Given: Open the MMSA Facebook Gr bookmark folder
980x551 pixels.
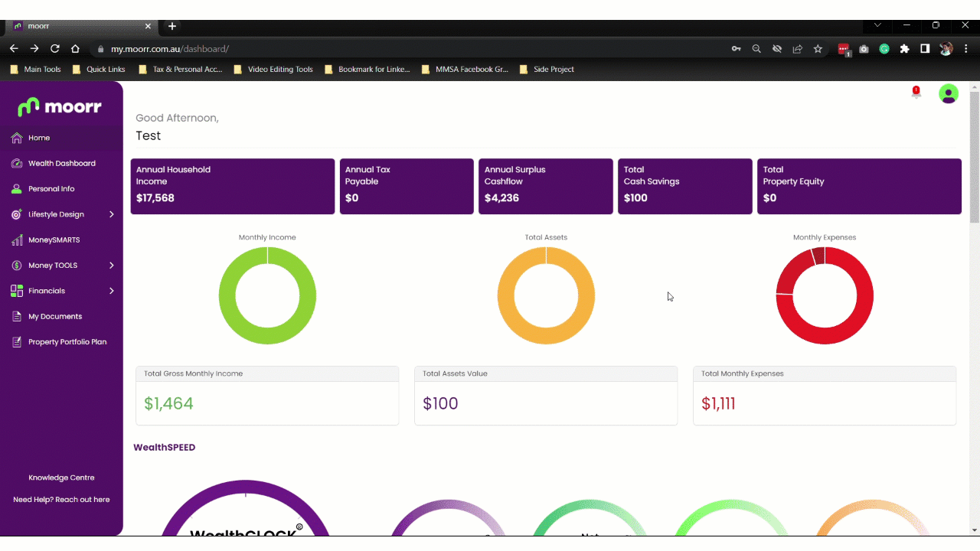Looking at the screenshot, I should (465, 69).
